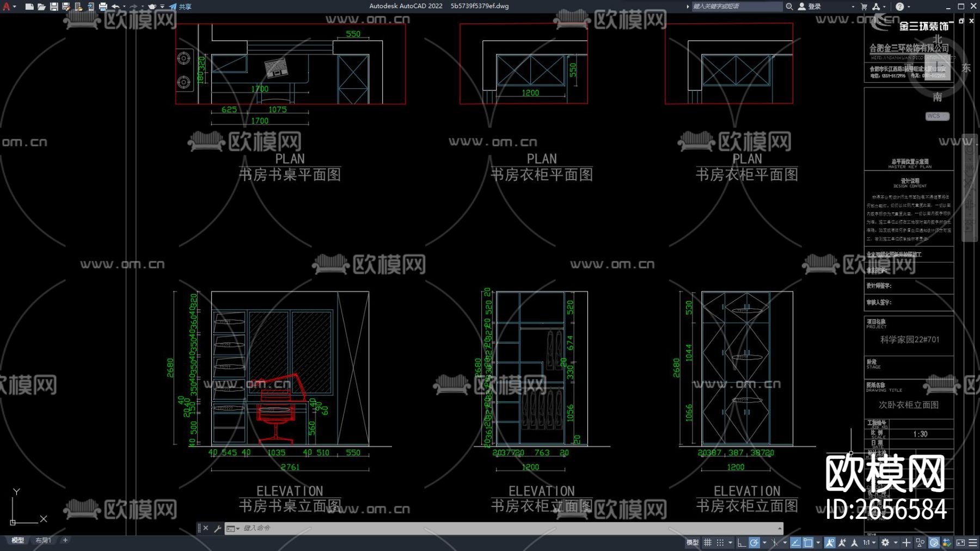Toggle drawing grid display in status bar

pos(707,542)
